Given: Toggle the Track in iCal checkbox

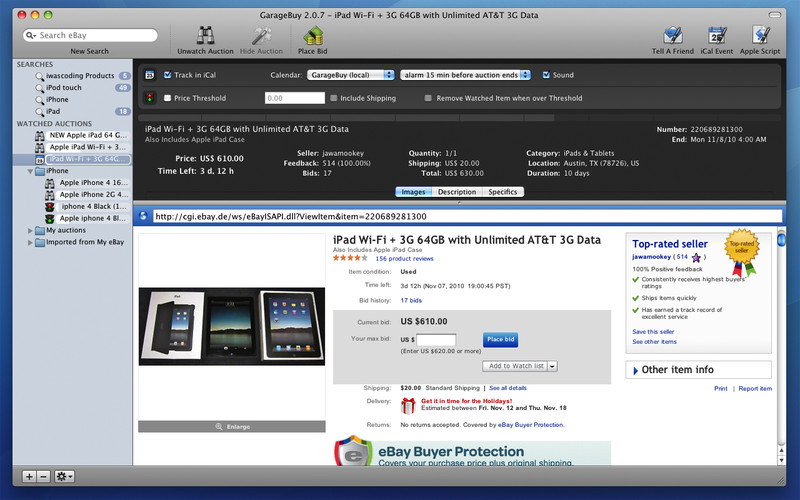Looking at the screenshot, I should tap(168, 75).
